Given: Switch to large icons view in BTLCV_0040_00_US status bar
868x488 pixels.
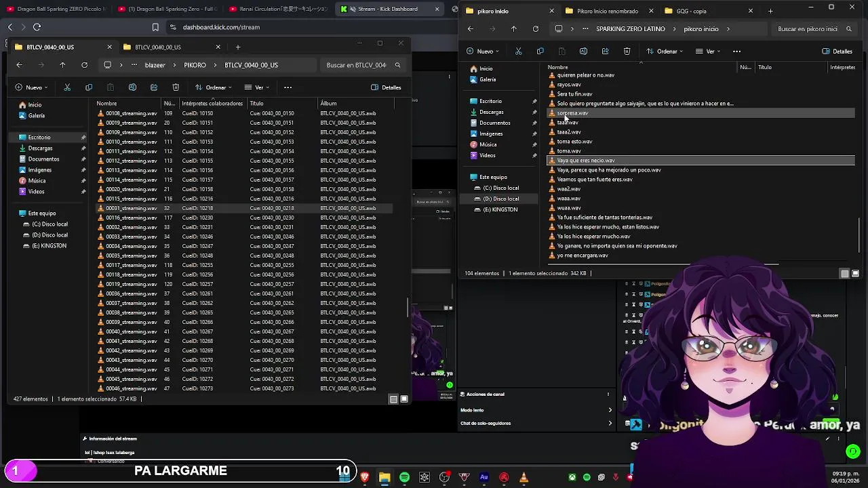Looking at the screenshot, I should pos(405,399).
